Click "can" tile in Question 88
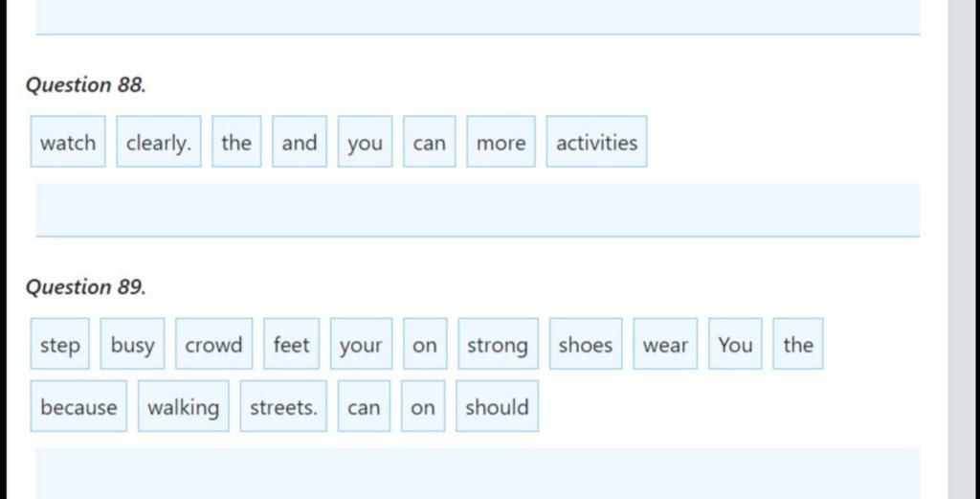980x499 pixels. click(x=429, y=143)
